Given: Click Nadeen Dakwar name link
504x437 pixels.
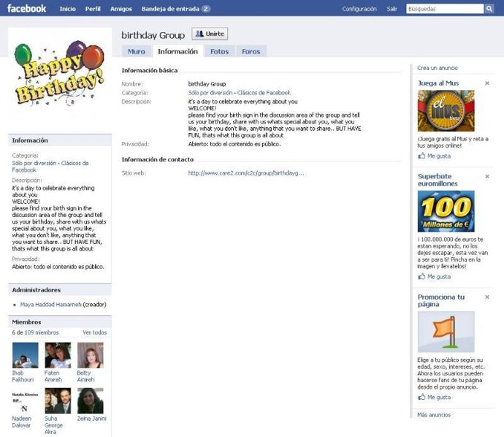Looking at the screenshot, I should 21,422.
